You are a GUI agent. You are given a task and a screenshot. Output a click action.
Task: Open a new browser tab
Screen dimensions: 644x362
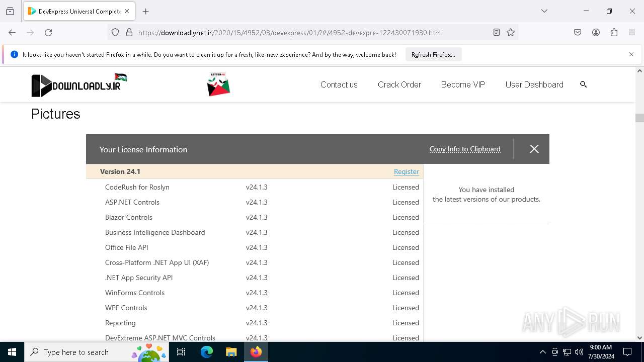pos(146,11)
